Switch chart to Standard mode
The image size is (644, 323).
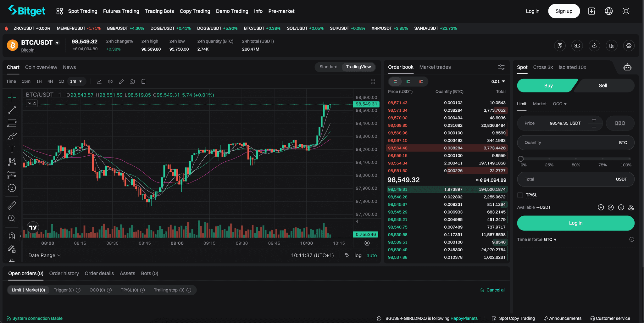pyautogui.click(x=328, y=67)
